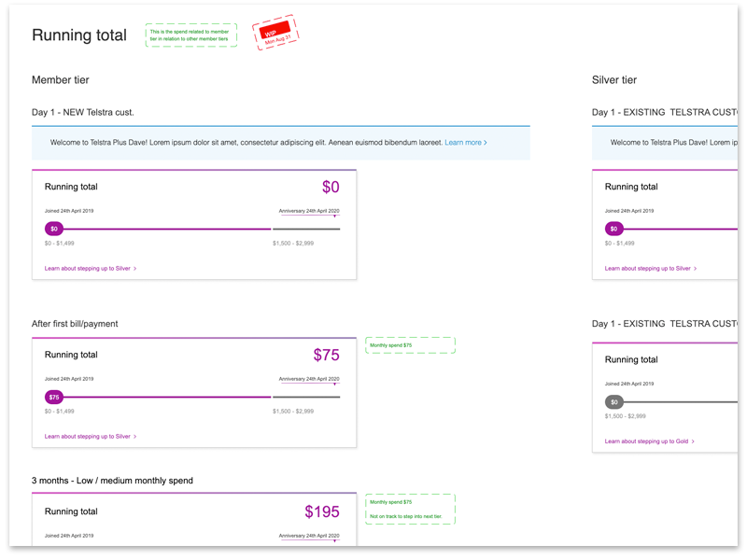
Task: Click the large $75 running total amount
Action: pyautogui.click(x=326, y=356)
